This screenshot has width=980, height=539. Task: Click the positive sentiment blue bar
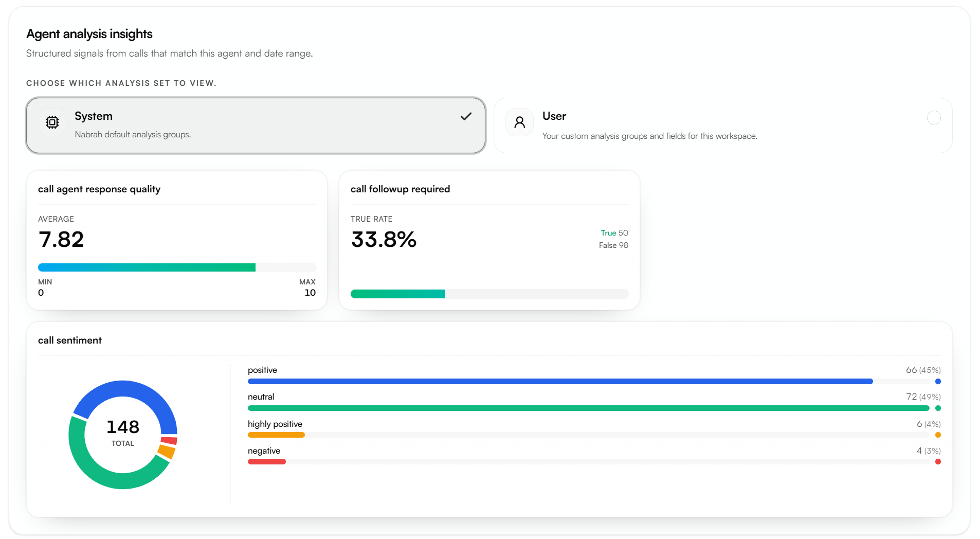click(560, 382)
